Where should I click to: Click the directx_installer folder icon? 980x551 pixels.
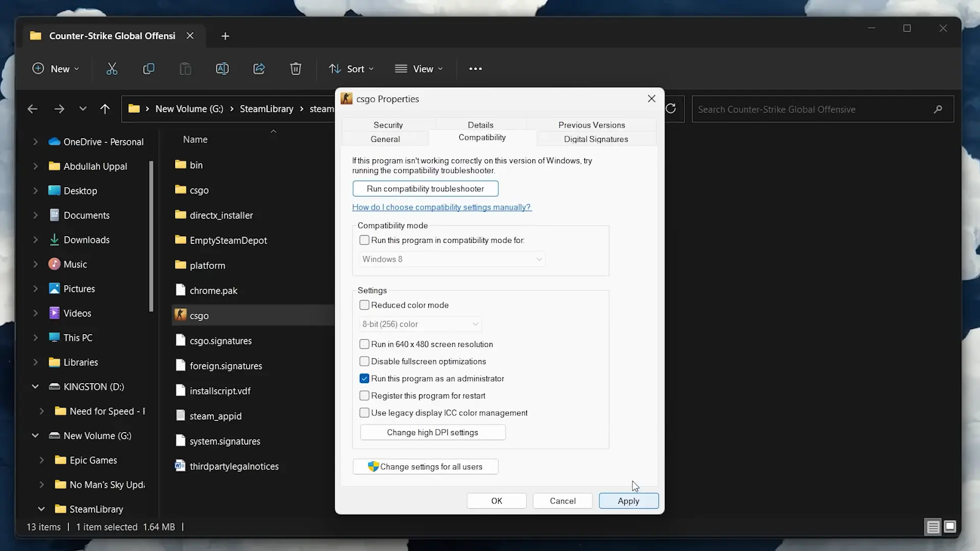[x=179, y=215]
